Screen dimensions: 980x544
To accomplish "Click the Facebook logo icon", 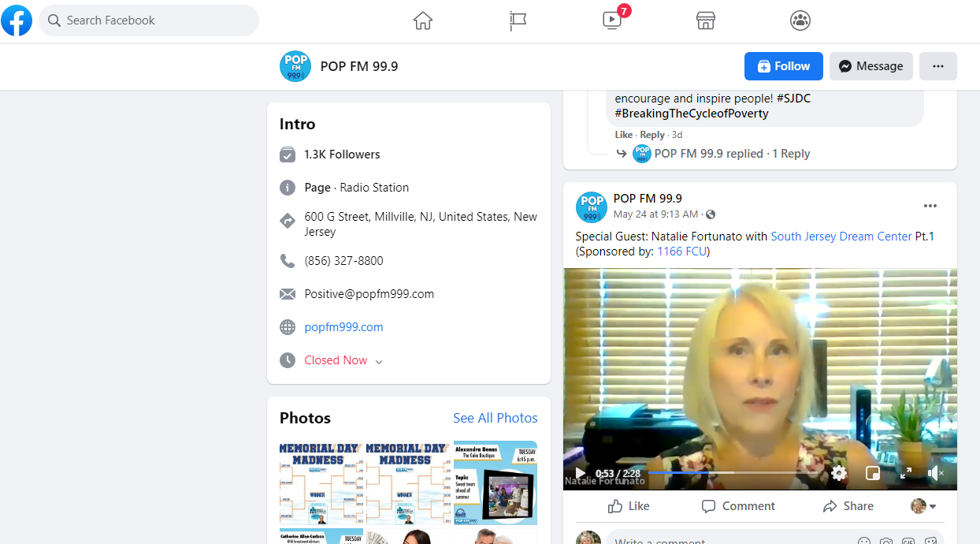I will (17, 20).
